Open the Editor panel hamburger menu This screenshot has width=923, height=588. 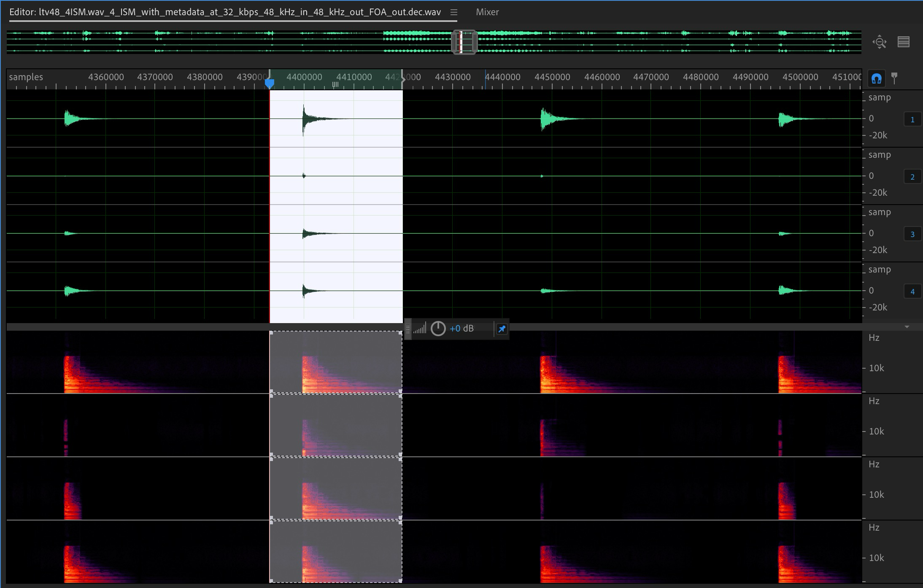point(454,12)
